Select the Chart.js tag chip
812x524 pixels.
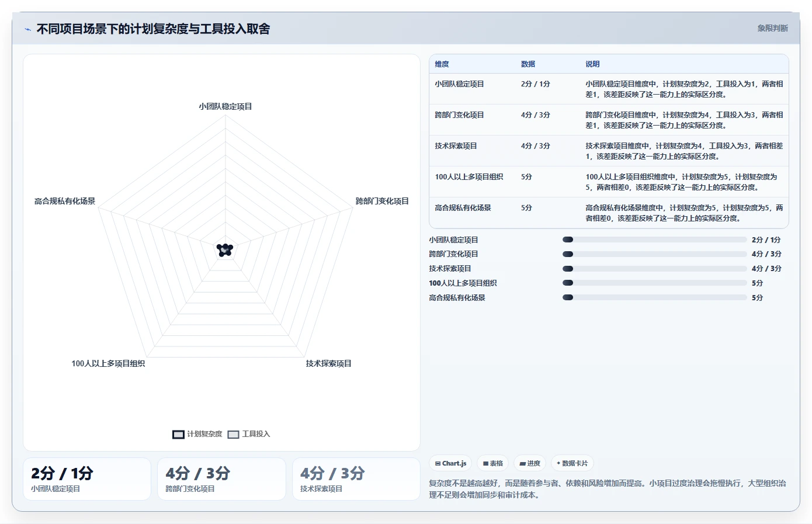[450, 463]
